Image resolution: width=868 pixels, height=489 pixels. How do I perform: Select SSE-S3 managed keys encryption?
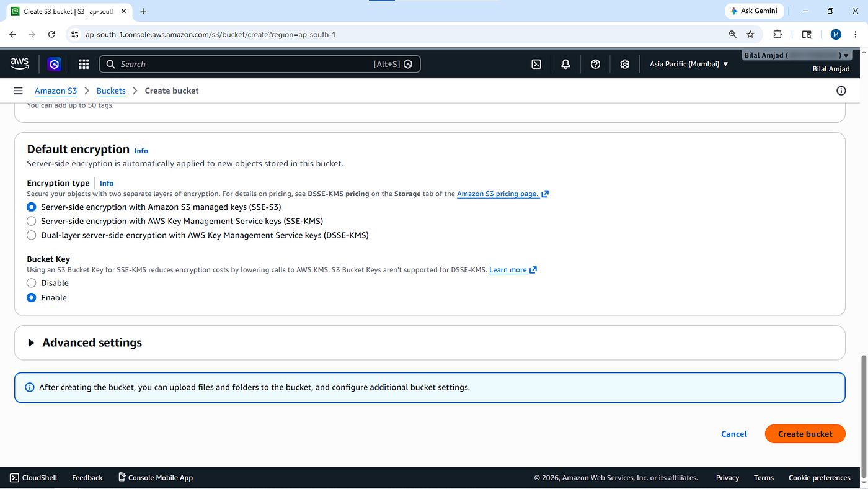point(32,207)
